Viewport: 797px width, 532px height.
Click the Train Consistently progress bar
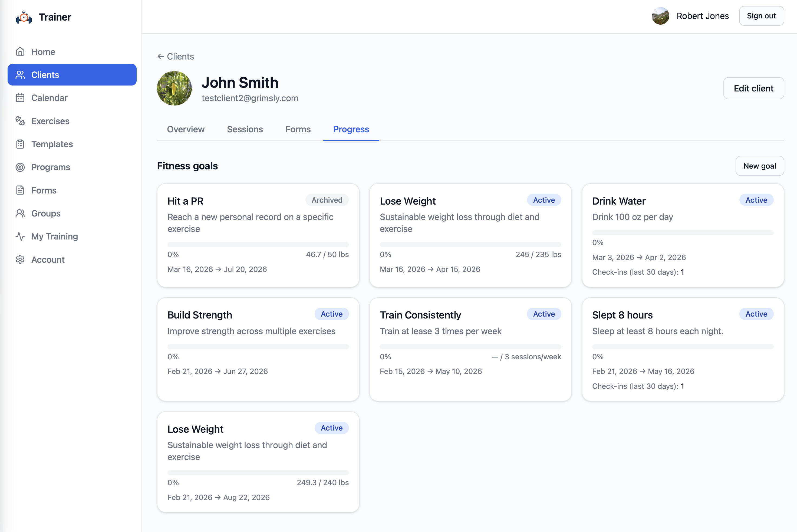470,346
